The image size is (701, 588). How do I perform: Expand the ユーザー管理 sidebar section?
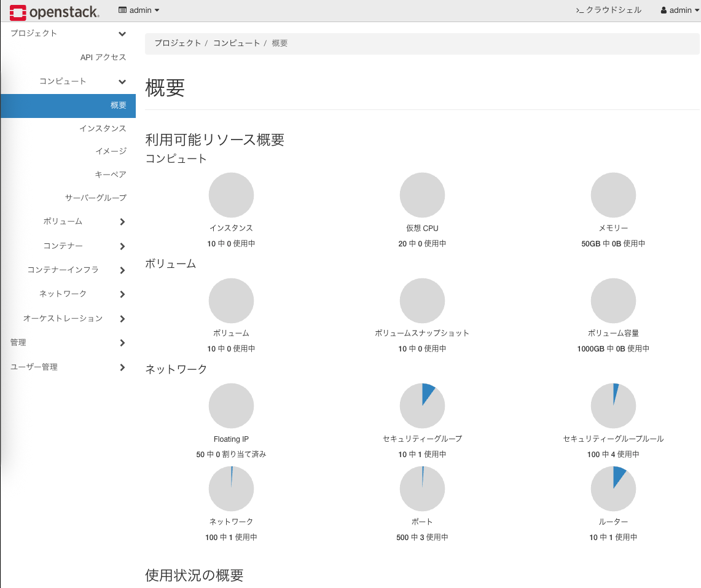68,367
